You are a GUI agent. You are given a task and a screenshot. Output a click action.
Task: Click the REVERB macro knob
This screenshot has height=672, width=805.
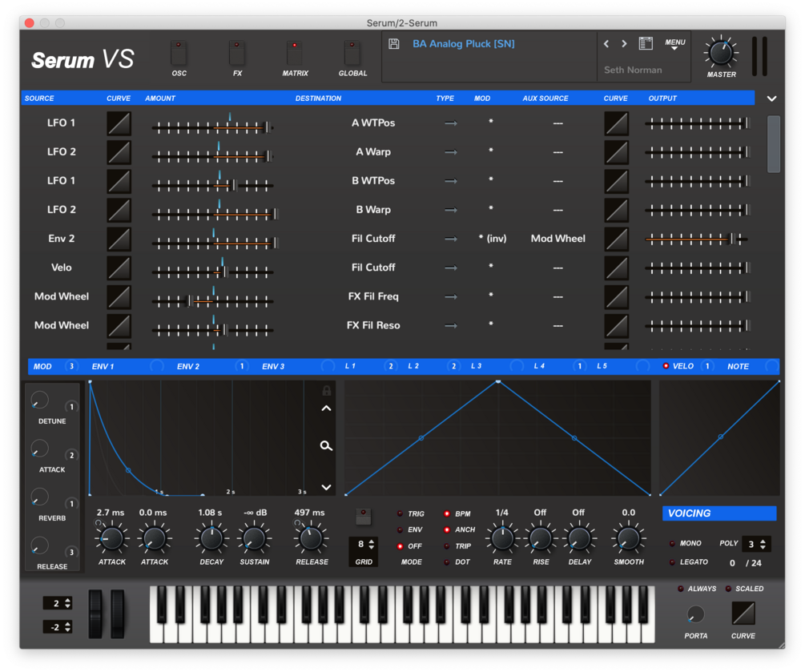[39, 497]
